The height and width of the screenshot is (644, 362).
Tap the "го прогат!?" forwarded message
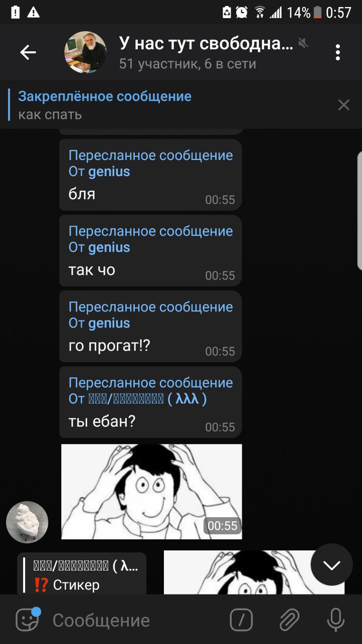click(x=150, y=327)
